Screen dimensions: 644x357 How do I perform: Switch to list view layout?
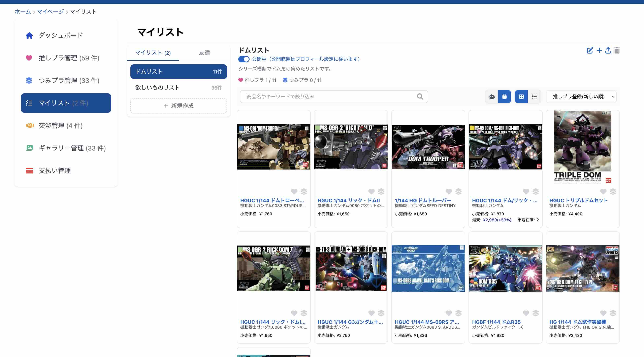pos(534,97)
